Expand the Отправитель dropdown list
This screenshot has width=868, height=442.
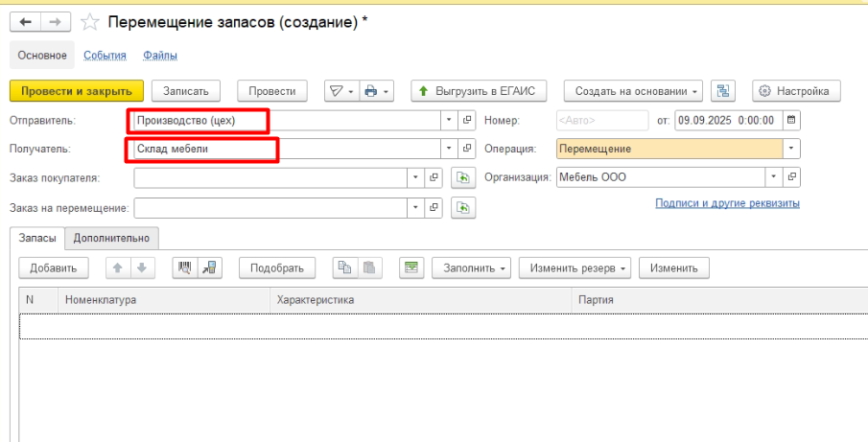[450, 120]
